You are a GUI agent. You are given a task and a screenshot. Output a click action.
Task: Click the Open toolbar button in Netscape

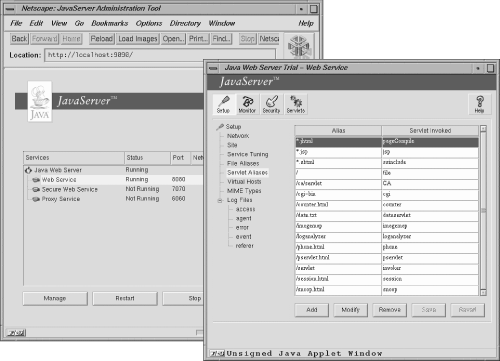(173, 39)
